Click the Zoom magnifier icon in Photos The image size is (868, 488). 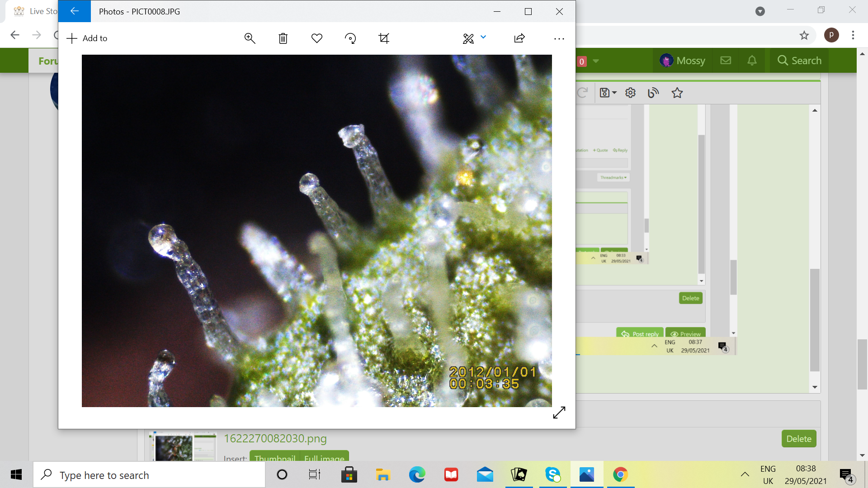250,38
